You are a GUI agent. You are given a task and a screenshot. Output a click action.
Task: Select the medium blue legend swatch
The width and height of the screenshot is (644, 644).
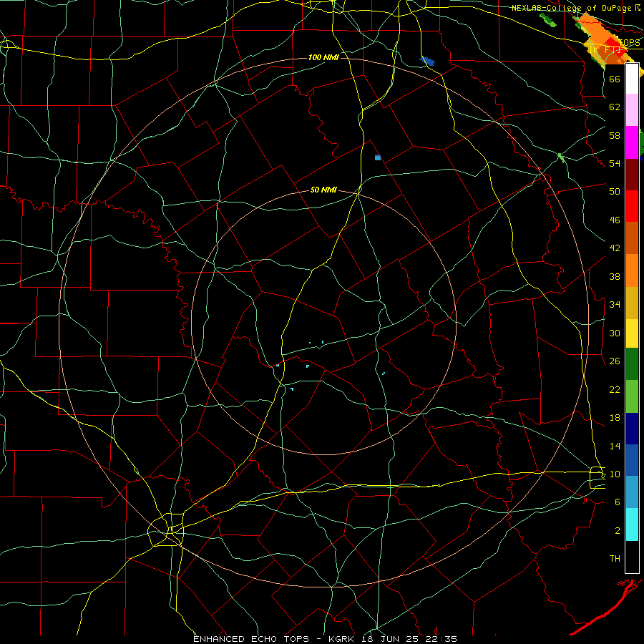[x=632, y=460]
